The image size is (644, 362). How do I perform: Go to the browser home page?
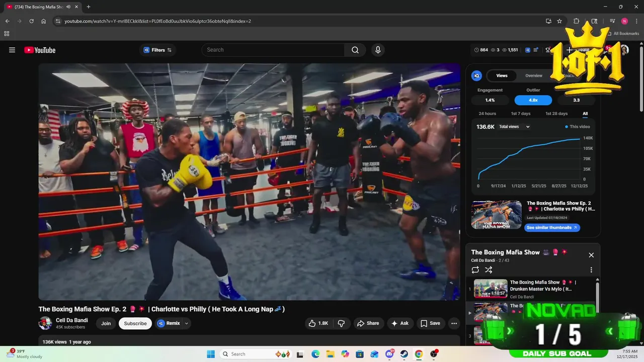pyautogui.click(x=44, y=21)
